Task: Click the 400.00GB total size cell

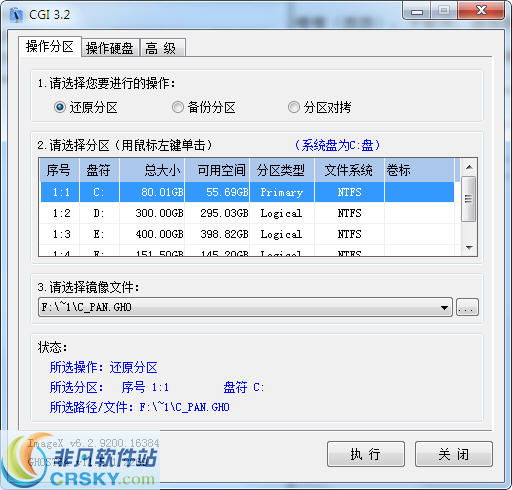Action: click(x=152, y=234)
